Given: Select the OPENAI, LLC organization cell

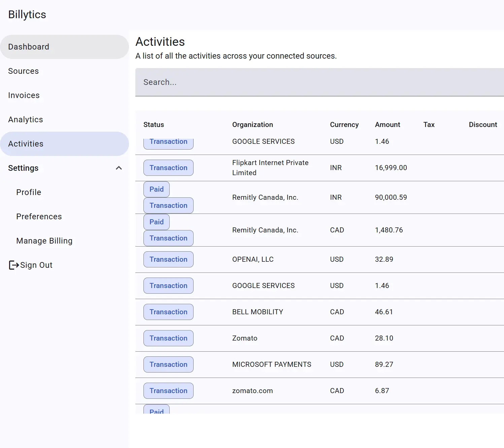Looking at the screenshot, I should (253, 259).
